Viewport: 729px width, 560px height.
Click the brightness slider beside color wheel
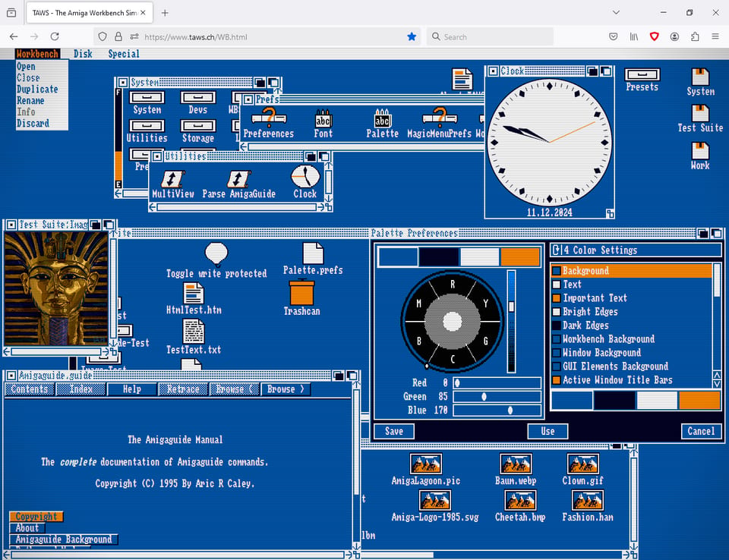tap(511, 321)
